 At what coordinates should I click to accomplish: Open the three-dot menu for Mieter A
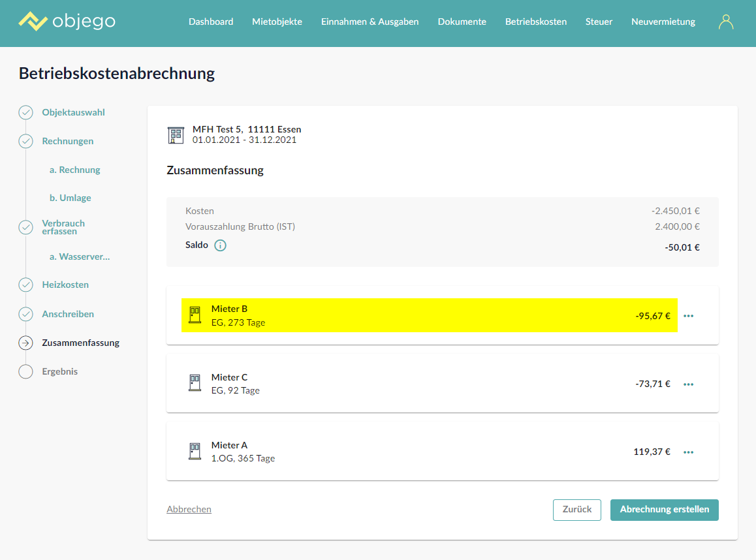click(x=688, y=452)
